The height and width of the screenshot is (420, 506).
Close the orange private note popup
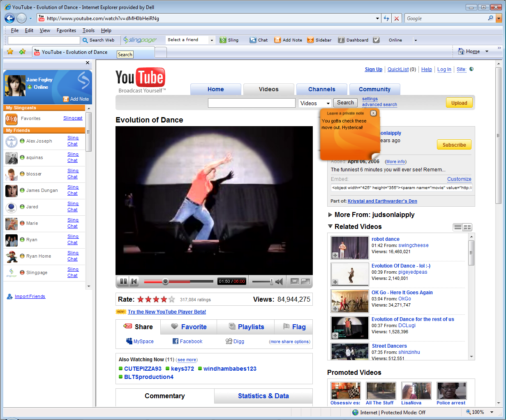click(373, 113)
